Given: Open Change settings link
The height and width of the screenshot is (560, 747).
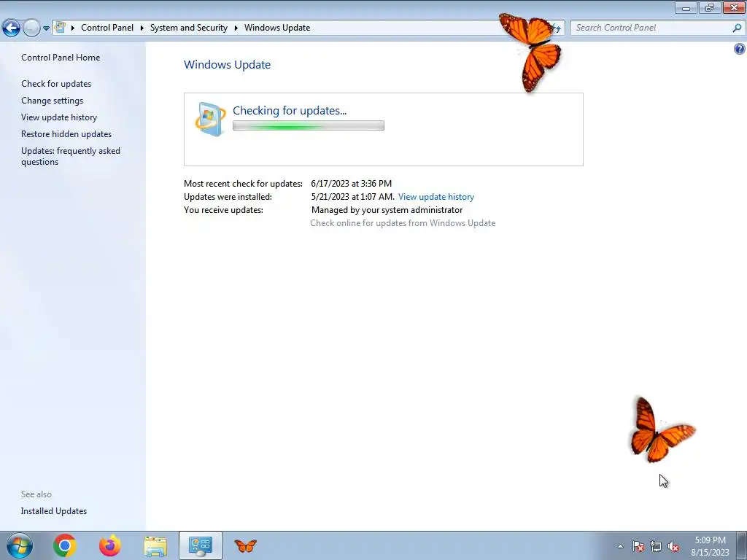Looking at the screenshot, I should pos(52,101).
